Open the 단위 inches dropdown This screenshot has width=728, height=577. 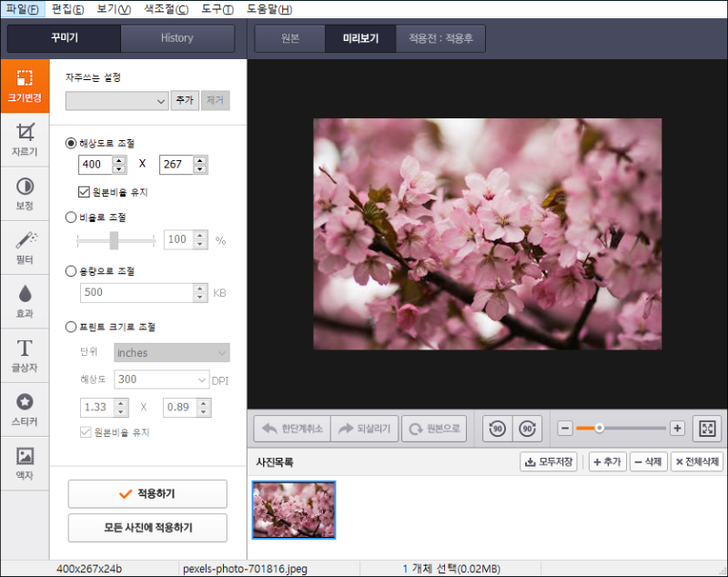point(172,353)
